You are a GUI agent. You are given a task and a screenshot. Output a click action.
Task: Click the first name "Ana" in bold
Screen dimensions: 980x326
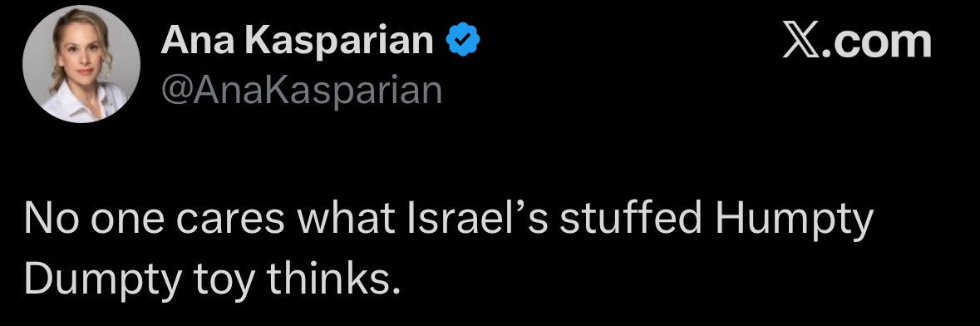(198, 42)
